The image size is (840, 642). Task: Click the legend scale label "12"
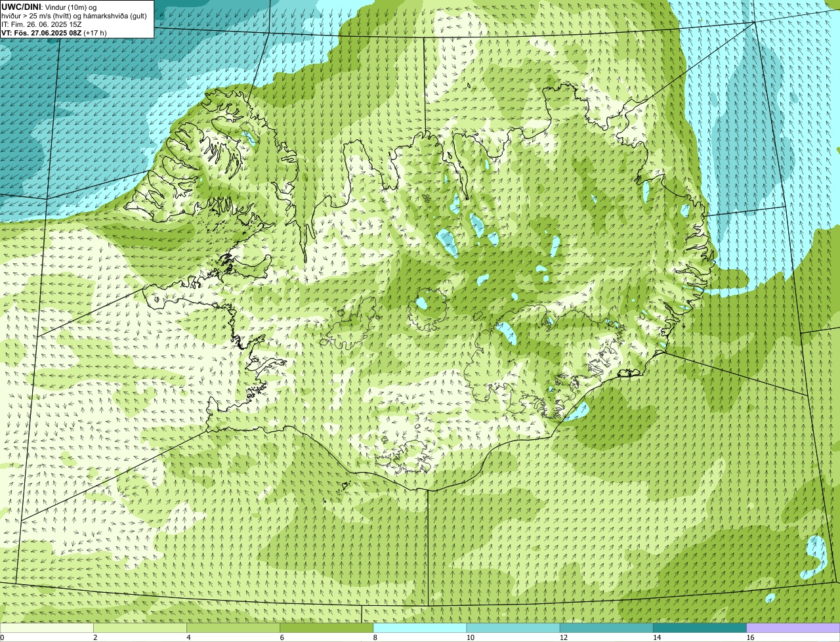click(x=564, y=637)
